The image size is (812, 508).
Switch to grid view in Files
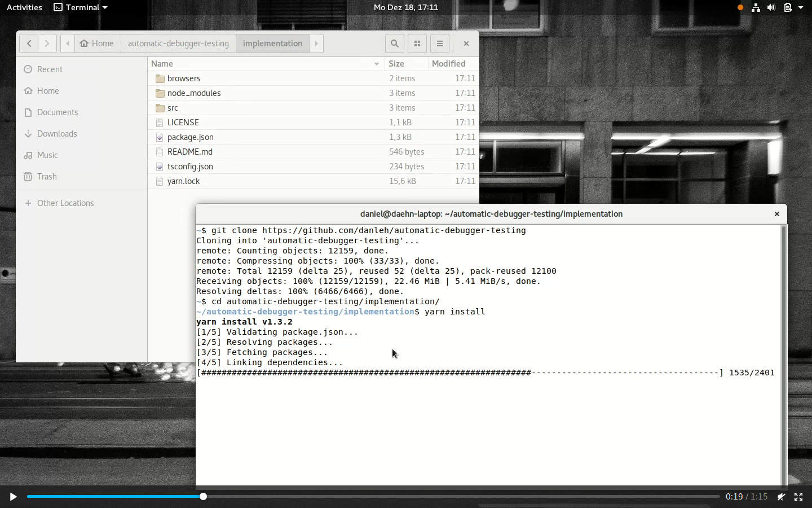pyautogui.click(x=417, y=43)
